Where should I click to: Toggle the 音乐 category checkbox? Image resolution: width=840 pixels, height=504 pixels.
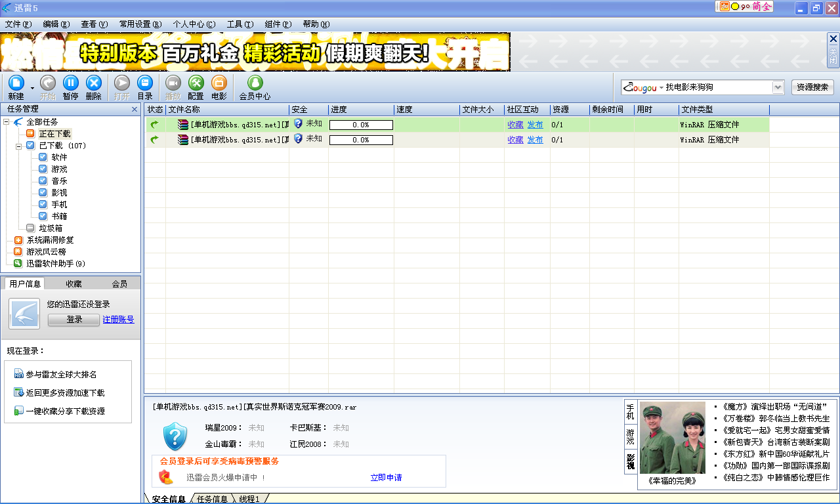coord(43,181)
